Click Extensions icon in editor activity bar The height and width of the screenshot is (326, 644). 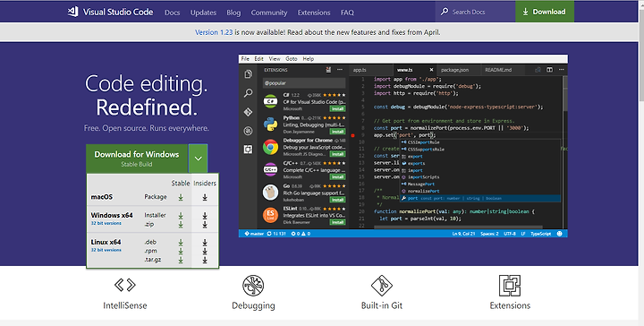click(248, 150)
